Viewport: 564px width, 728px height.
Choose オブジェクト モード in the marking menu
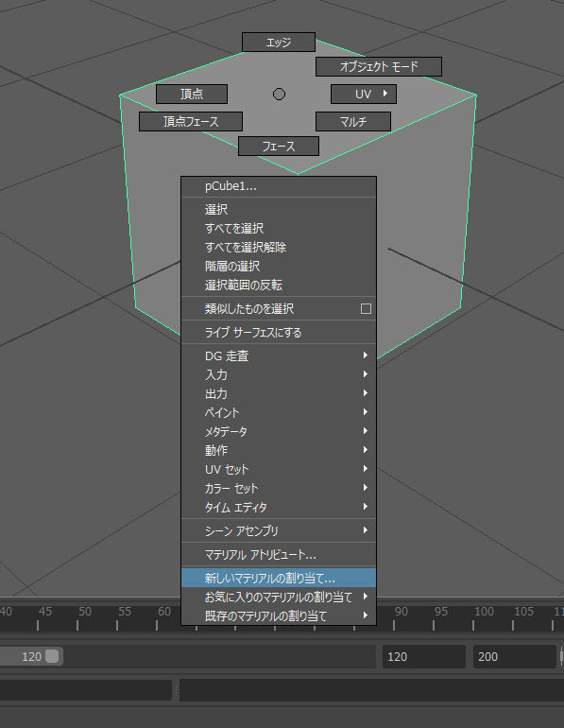[379, 67]
